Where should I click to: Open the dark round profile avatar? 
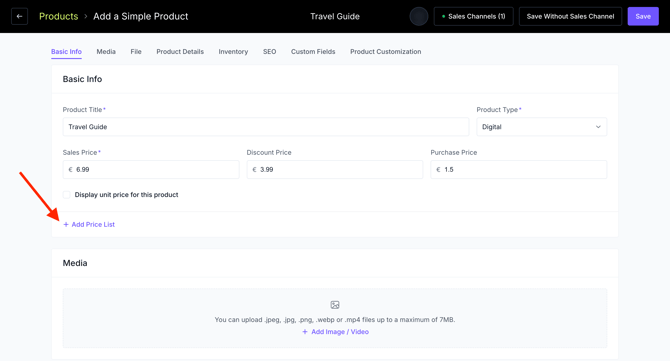419,16
